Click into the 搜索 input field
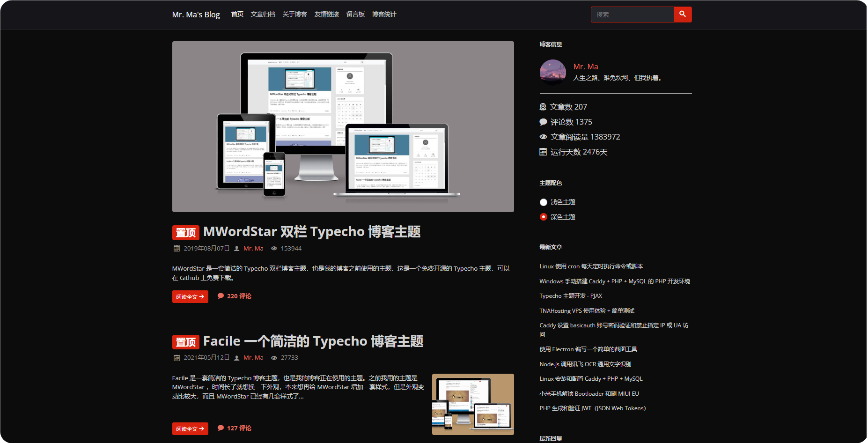The image size is (868, 443). point(632,15)
